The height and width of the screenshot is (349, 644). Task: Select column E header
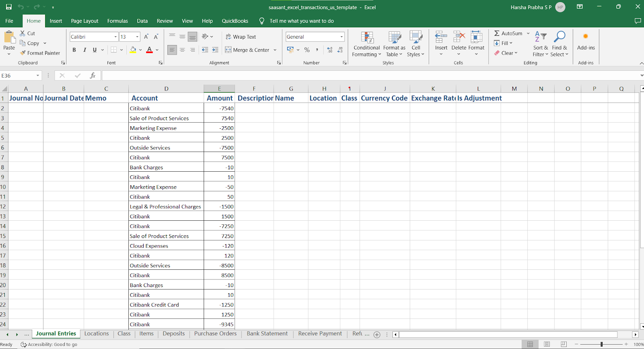point(219,89)
